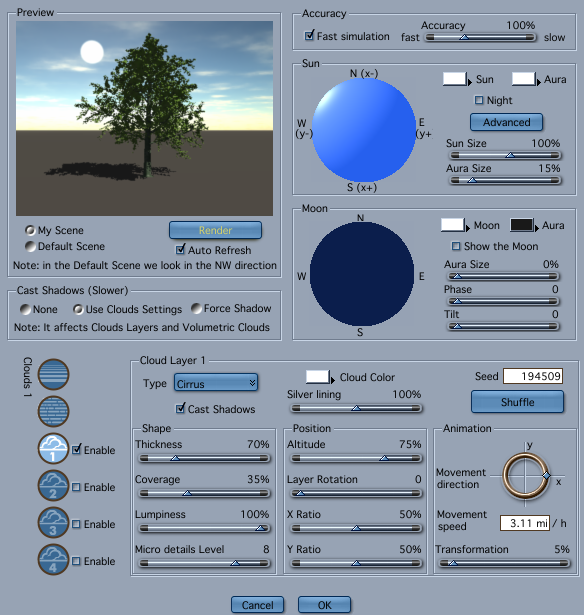Click Shuffle to randomize seed
This screenshot has height=615, width=584.
[x=517, y=402]
